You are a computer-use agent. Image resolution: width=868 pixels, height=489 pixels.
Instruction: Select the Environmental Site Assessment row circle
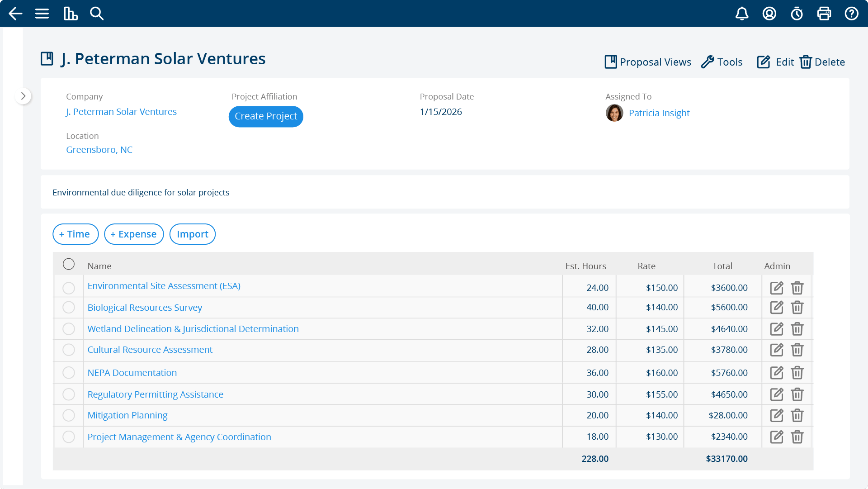69,288
